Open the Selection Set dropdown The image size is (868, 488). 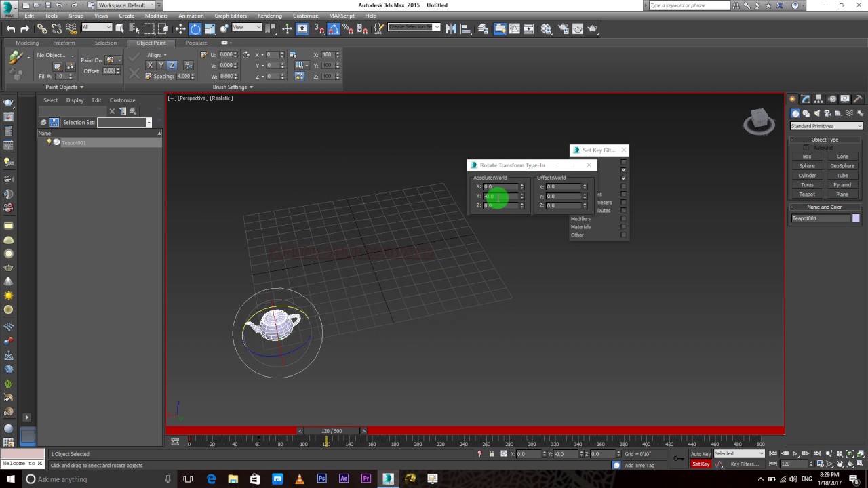(124, 123)
